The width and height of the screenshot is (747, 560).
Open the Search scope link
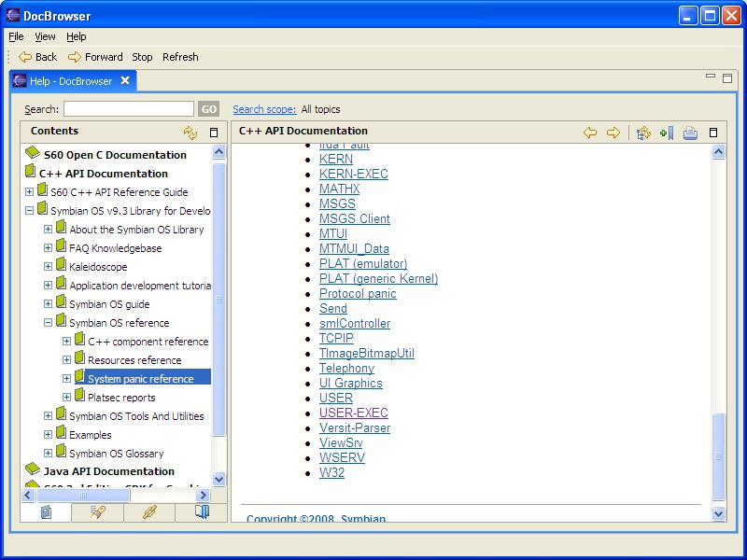pos(264,109)
